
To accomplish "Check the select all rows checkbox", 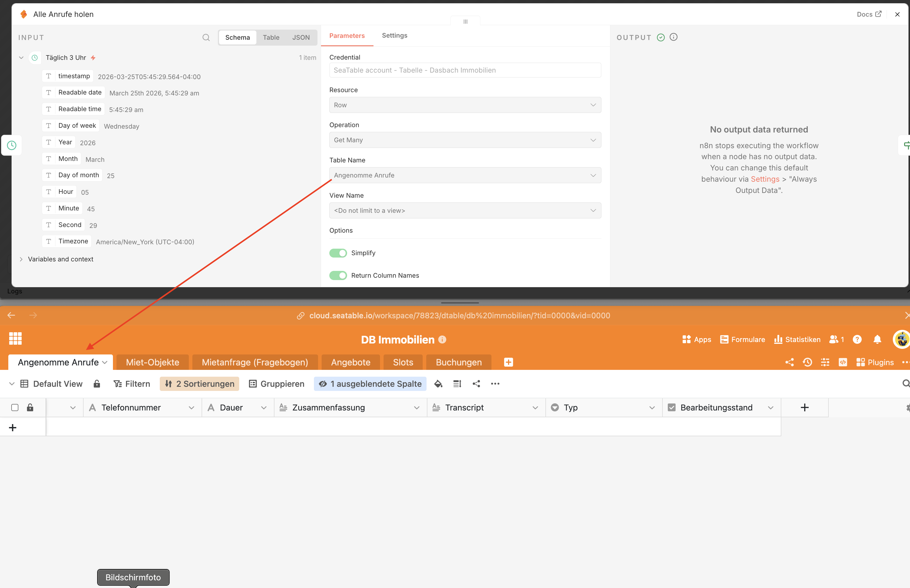I will (15, 408).
